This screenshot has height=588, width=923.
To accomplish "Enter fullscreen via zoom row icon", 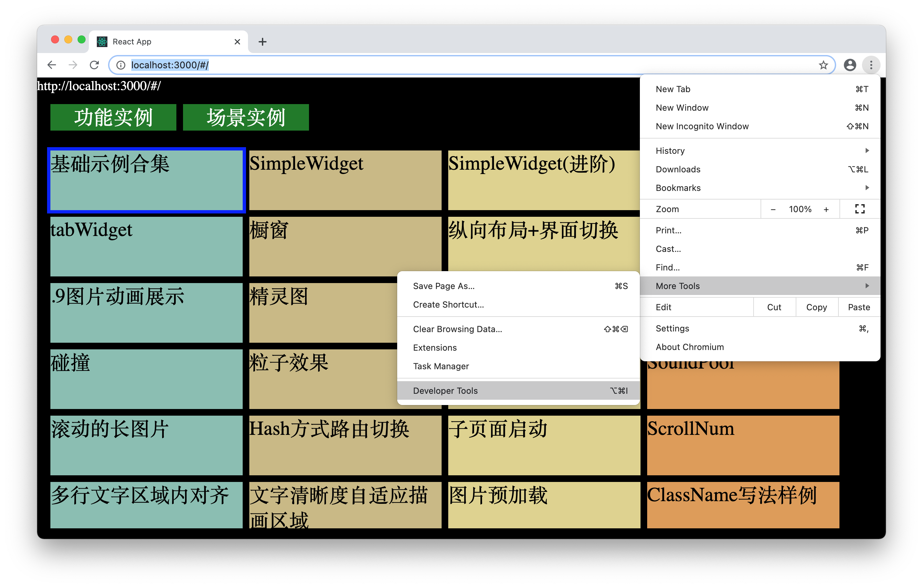I will point(860,209).
